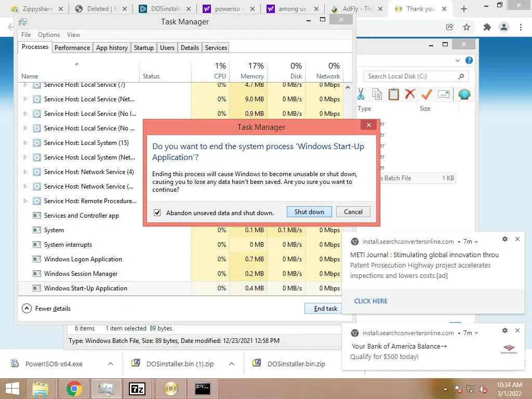The width and height of the screenshot is (532, 399).
Task: Open a new Chrome tab with plus
Action: pyautogui.click(x=464, y=9)
